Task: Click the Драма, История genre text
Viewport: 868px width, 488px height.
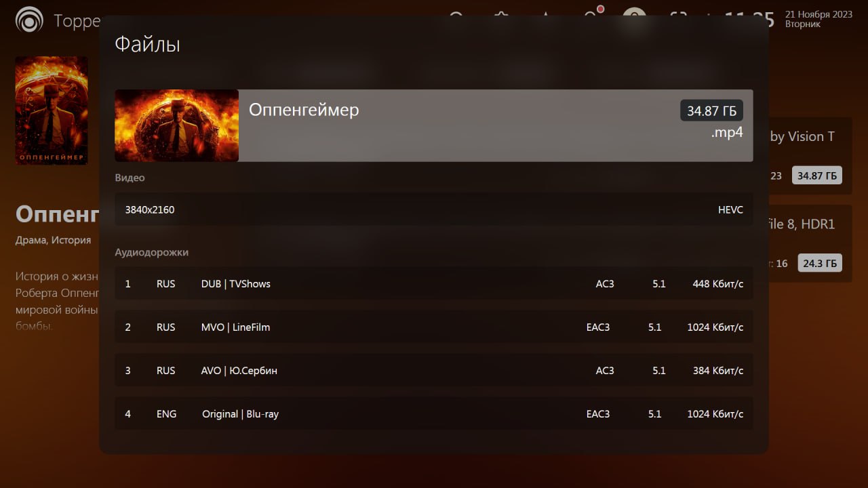Action: (53, 240)
